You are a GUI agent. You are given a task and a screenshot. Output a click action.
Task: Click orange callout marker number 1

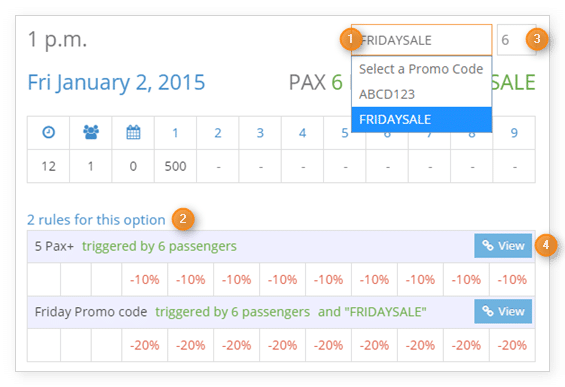(350, 39)
